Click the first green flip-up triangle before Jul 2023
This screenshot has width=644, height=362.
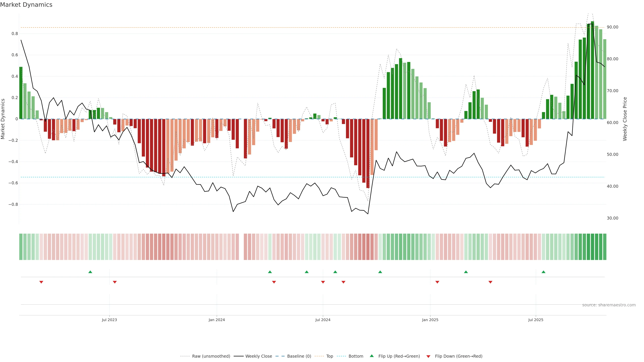pyautogui.click(x=90, y=272)
